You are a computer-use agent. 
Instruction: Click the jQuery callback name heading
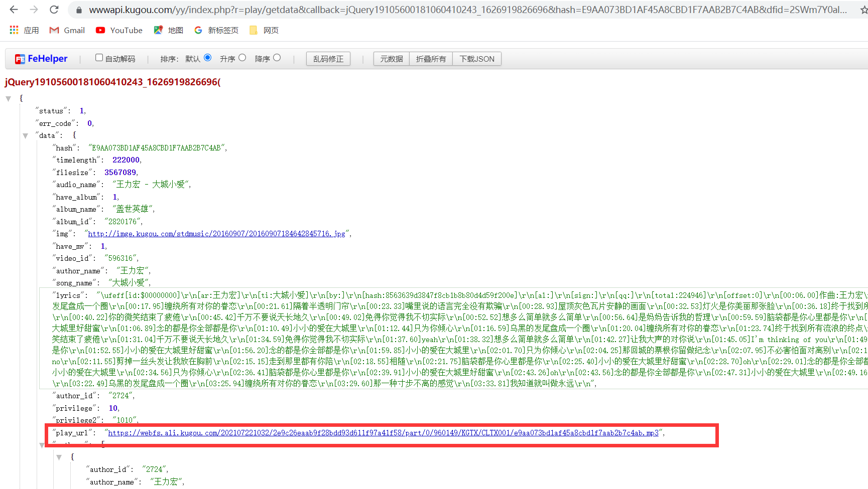[x=112, y=82]
